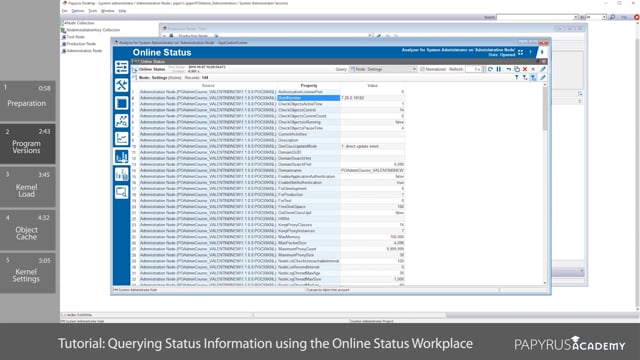This screenshot has width=640, height=360.
Task: Open the network graph workplace icon
Action: pos(121,121)
